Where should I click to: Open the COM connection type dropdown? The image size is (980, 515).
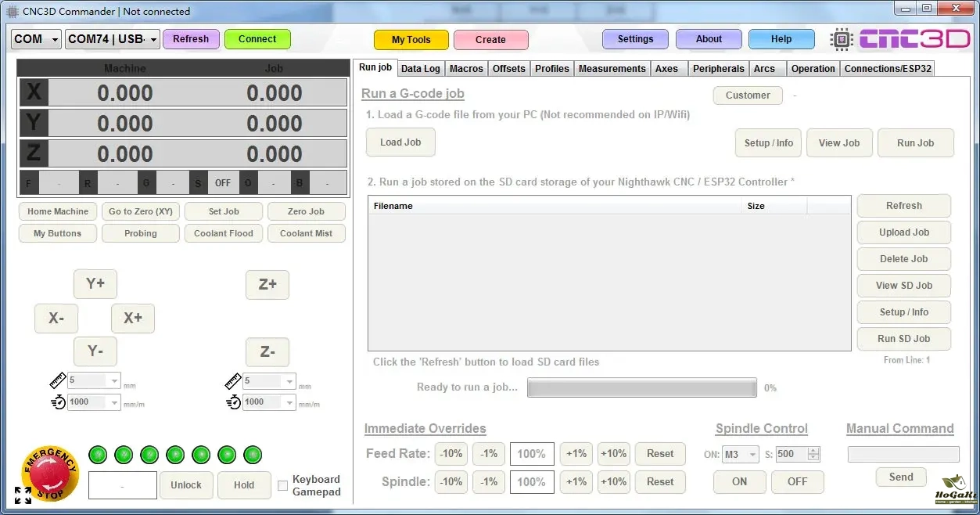pyautogui.click(x=37, y=39)
